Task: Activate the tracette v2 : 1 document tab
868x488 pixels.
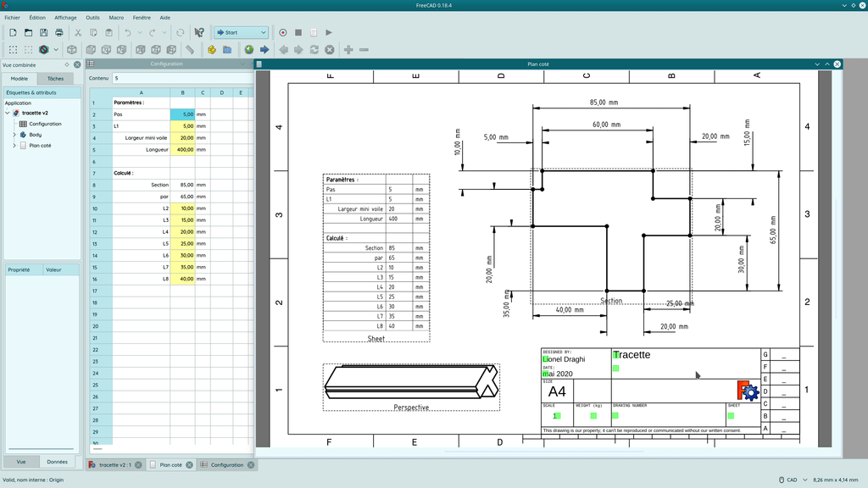Action: click(x=115, y=465)
